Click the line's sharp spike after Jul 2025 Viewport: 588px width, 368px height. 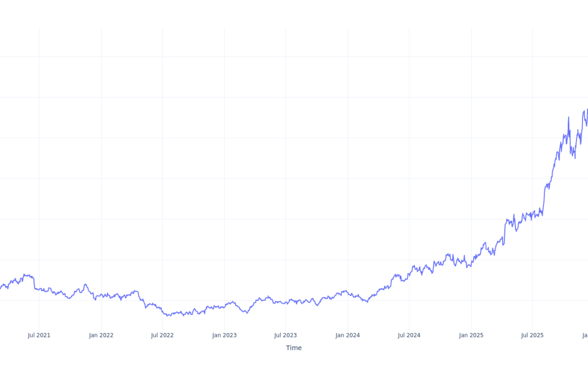click(568, 117)
